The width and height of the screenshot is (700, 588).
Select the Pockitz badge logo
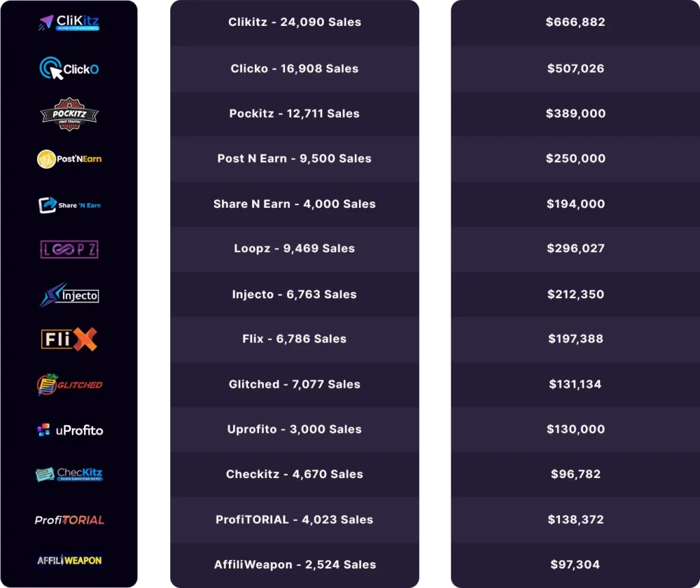coord(69,114)
